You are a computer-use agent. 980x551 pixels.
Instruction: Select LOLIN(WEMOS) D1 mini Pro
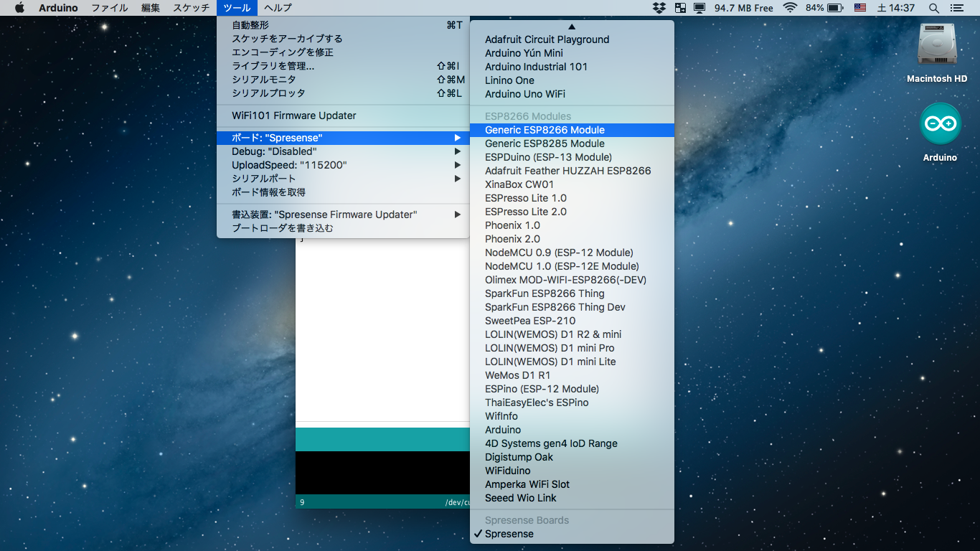572,348
